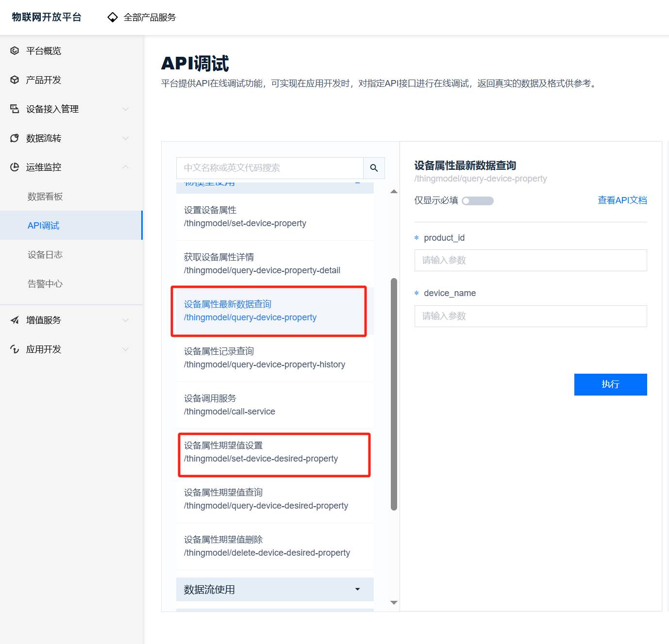
Task: Expand the 应用开发 chevron
Action: [x=126, y=349]
